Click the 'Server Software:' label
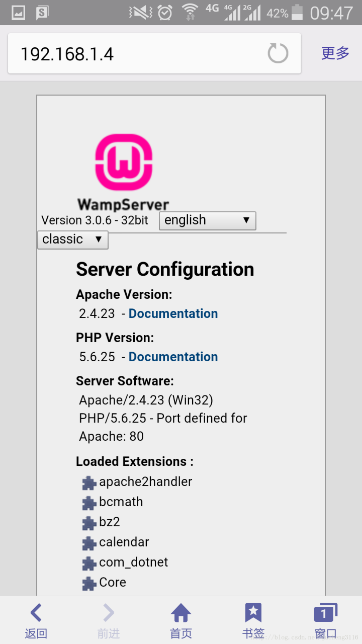The height and width of the screenshot is (644, 362). (x=125, y=381)
